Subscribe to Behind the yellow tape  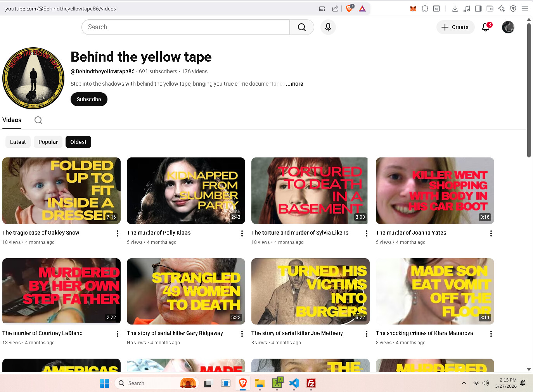[89, 99]
